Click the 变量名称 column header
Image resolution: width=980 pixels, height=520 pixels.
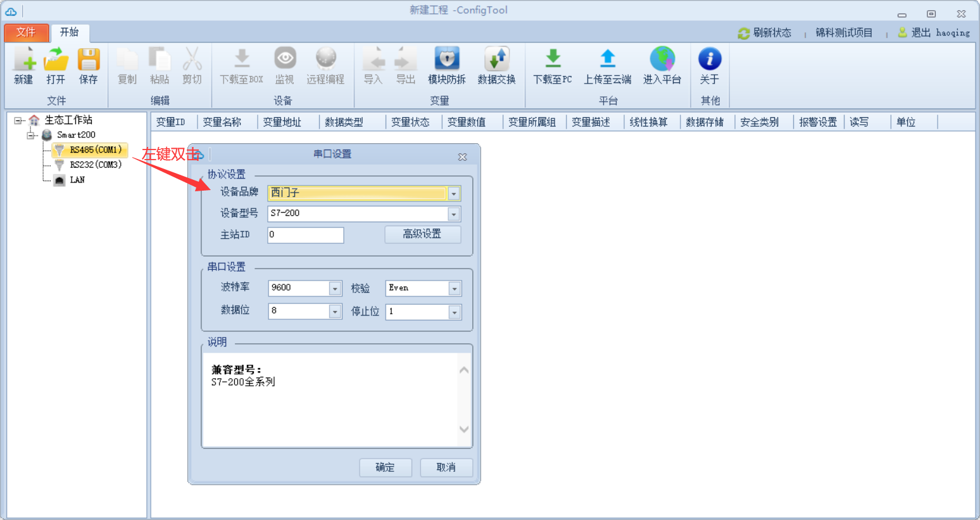point(222,122)
